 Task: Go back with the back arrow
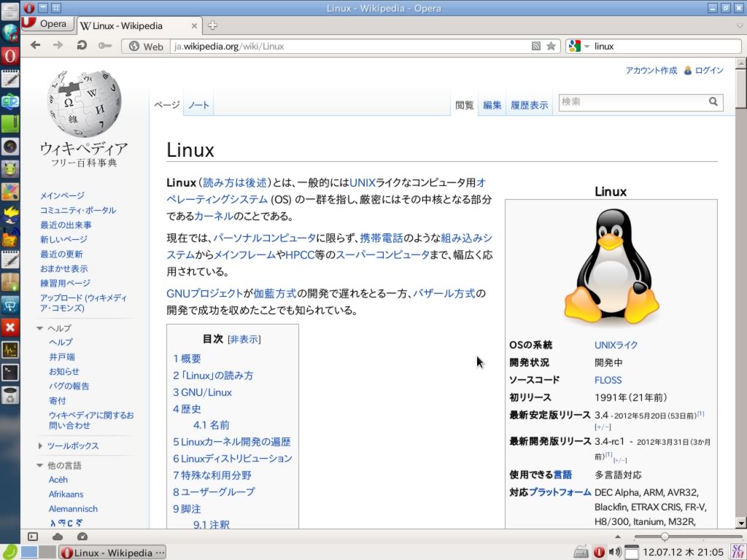35,45
